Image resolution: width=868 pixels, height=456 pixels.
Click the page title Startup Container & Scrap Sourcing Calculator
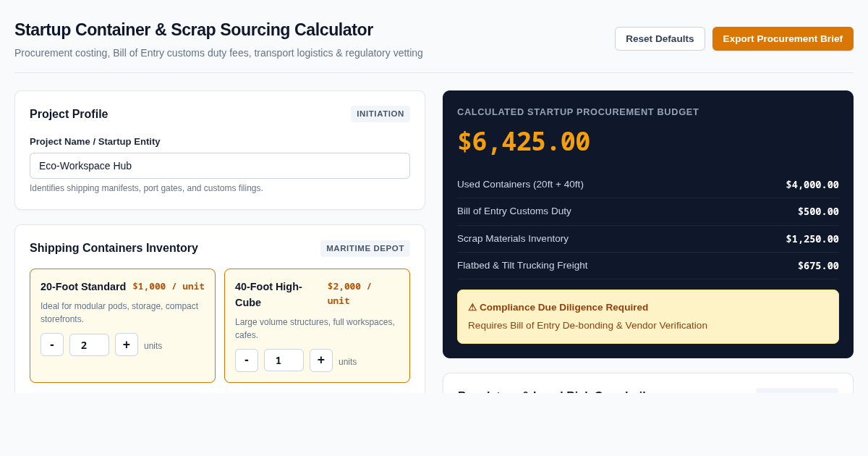click(194, 30)
